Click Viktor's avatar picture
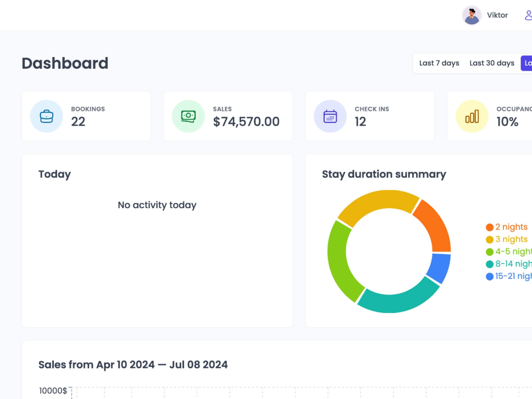 point(472,15)
